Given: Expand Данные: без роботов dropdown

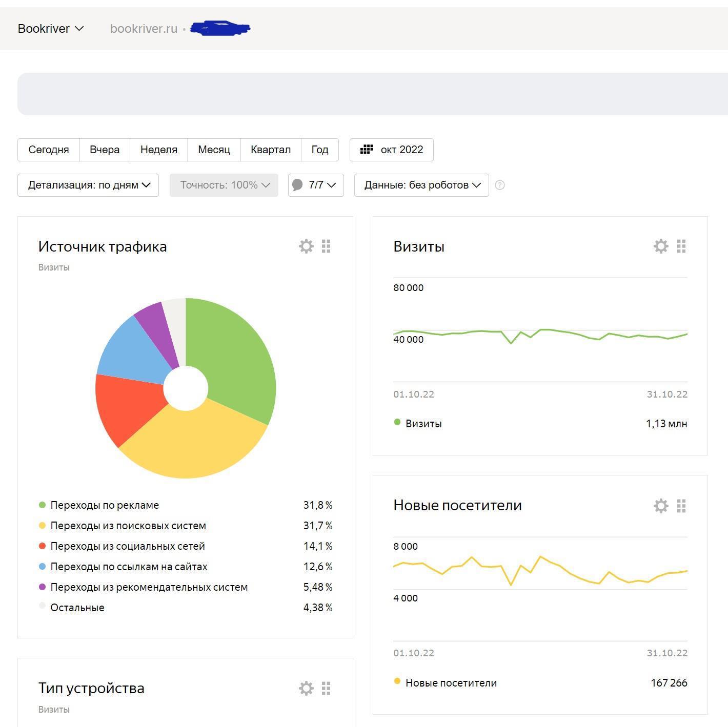Looking at the screenshot, I should tap(421, 185).
